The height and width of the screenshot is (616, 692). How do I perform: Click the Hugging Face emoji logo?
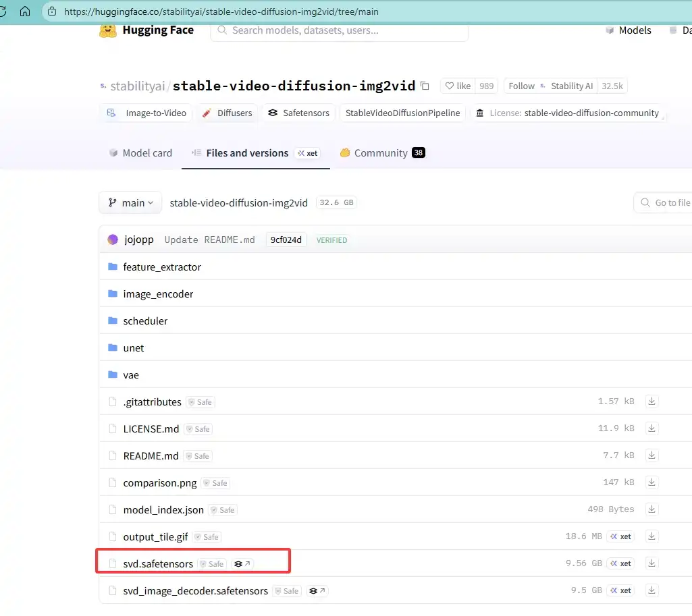pos(108,30)
